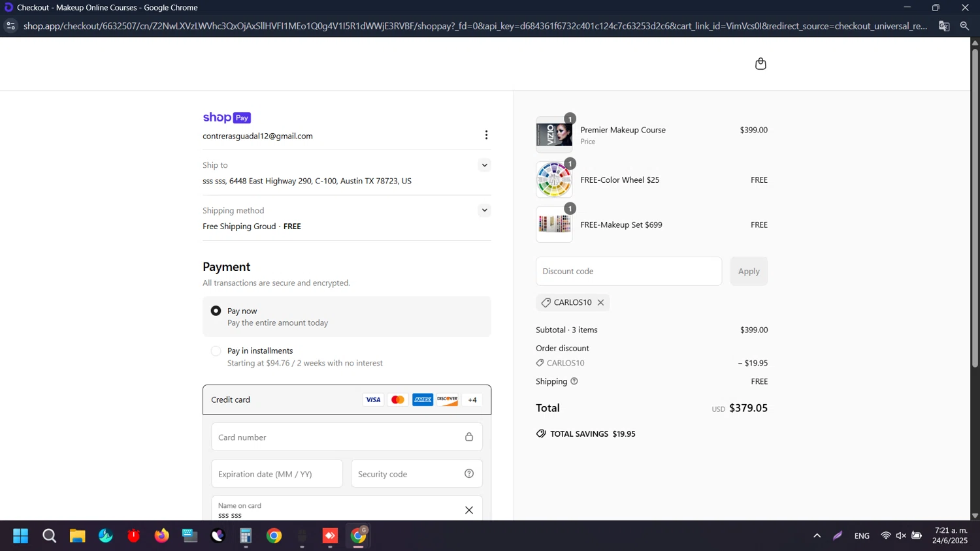Remove the CARLOS10 discount tag
This screenshot has width=980, height=551.
tap(600, 302)
